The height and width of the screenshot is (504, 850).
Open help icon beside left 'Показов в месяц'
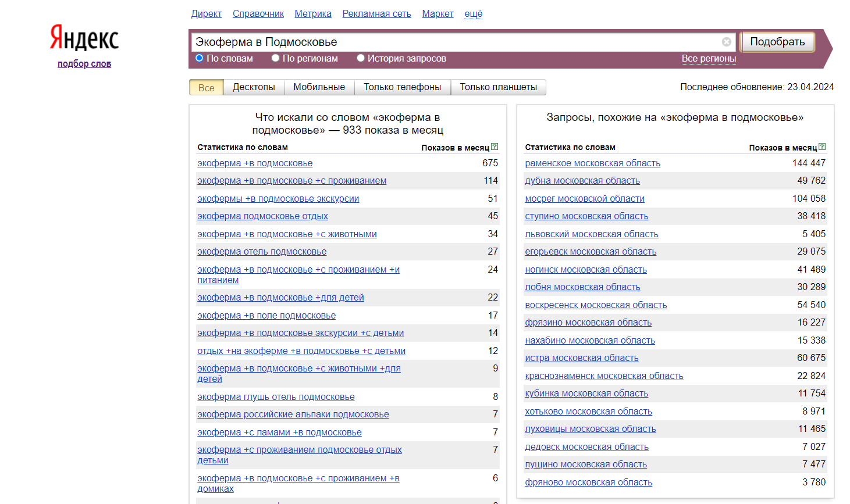click(495, 146)
